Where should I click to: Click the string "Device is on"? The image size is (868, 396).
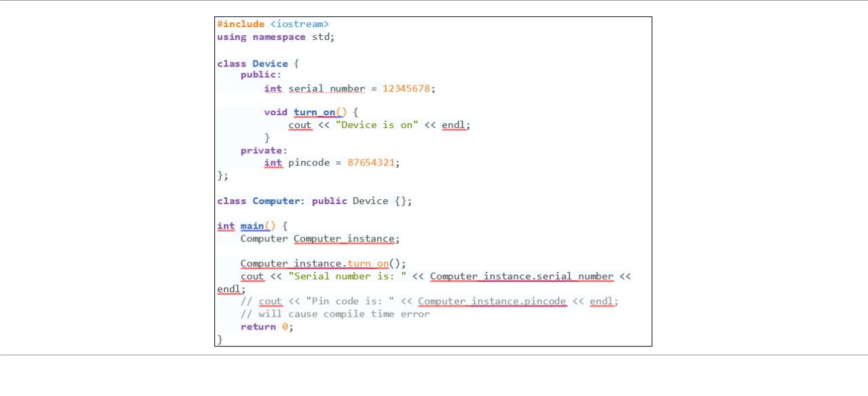377,125
